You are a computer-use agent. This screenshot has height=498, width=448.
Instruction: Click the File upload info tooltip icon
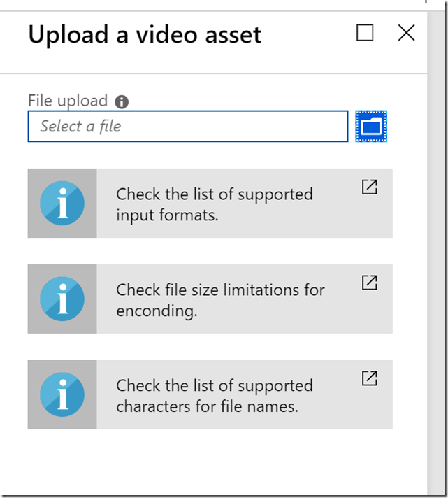coord(122,101)
